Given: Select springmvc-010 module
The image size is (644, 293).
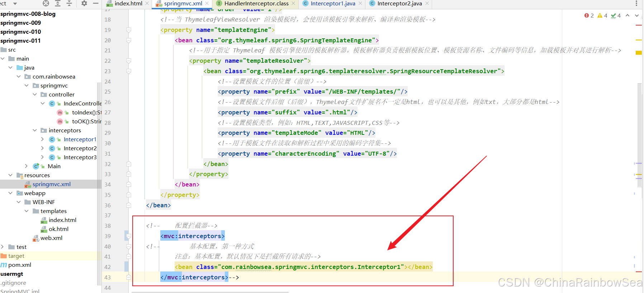Looking at the screenshot, I should 20,32.
